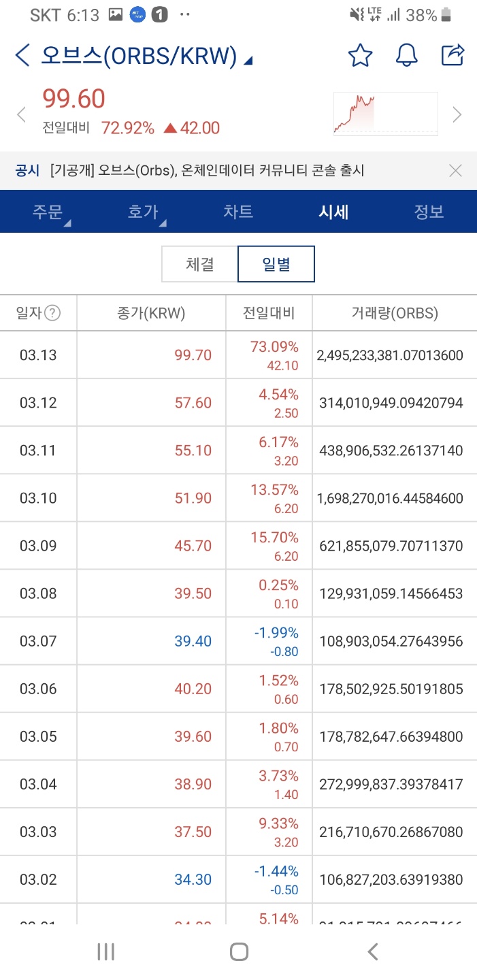This screenshot has width=477, height=980.
Task: Add ORBS to favorites with star icon
Action: click(360, 55)
